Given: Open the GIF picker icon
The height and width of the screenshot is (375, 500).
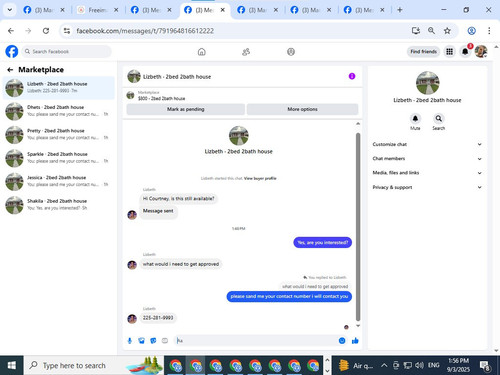Looking at the screenshot, I should (165, 341).
